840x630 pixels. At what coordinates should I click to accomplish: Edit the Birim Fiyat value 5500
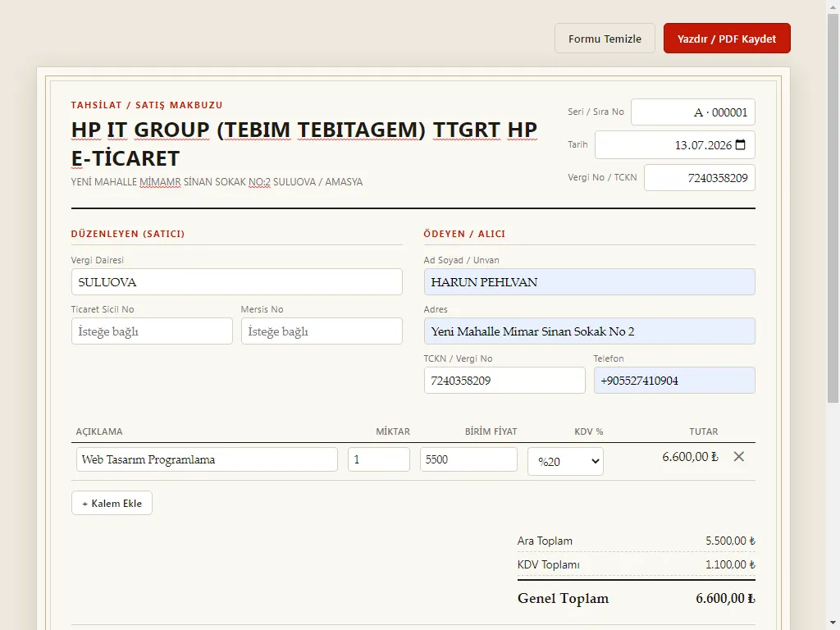click(x=468, y=459)
